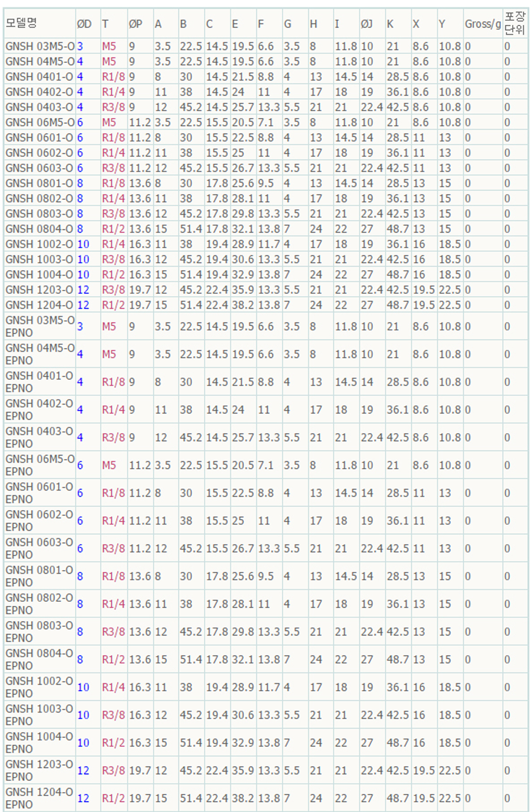Click blue ØD value 10 in GNSH 1002-O row
This screenshot has height=812, width=532.
pos(83,244)
